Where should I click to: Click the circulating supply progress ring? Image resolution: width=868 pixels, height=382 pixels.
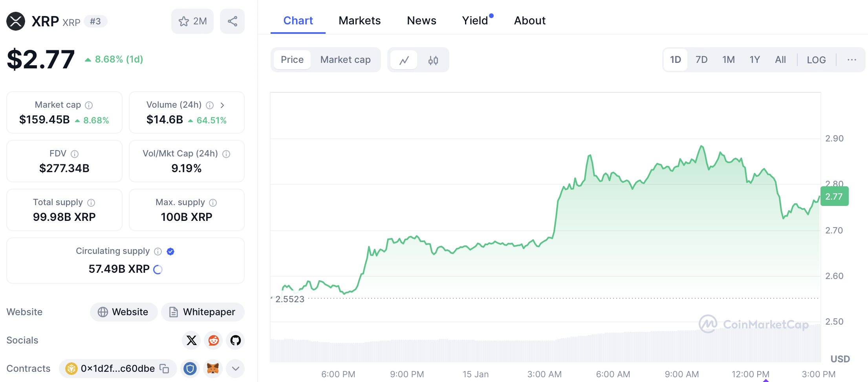click(158, 269)
